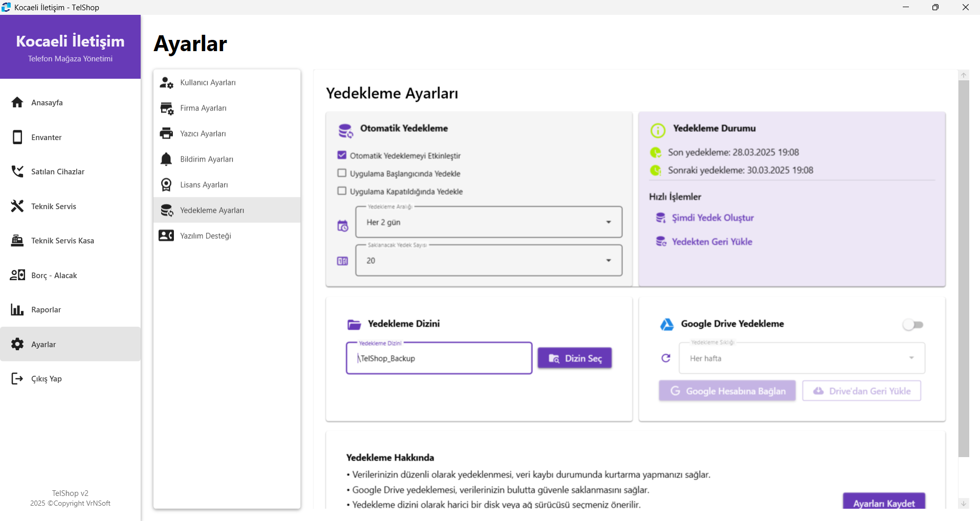Switch to Bildirim Ayarları settings section
The height and width of the screenshot is (521, 980).
click(x=207, y=158)
